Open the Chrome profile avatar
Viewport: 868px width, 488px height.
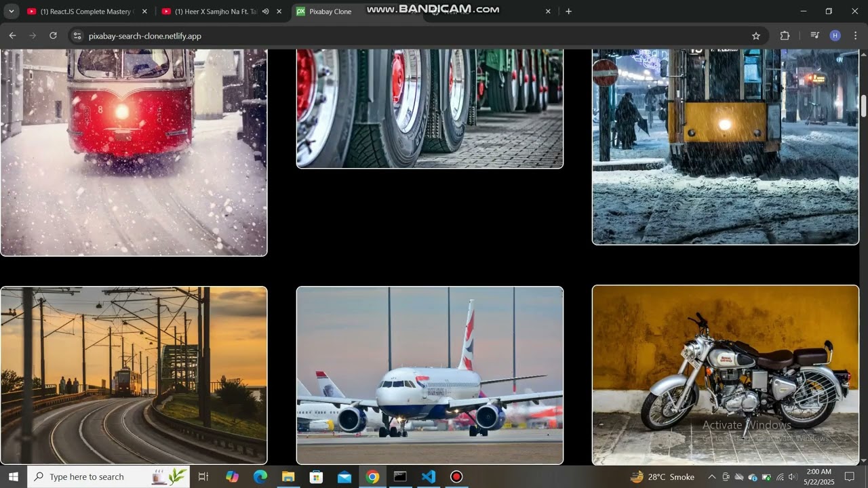[x=835, y=36]
